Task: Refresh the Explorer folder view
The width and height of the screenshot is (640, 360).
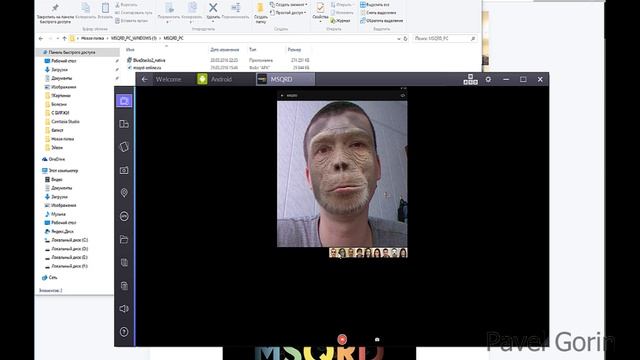Action: pos(405,38)
